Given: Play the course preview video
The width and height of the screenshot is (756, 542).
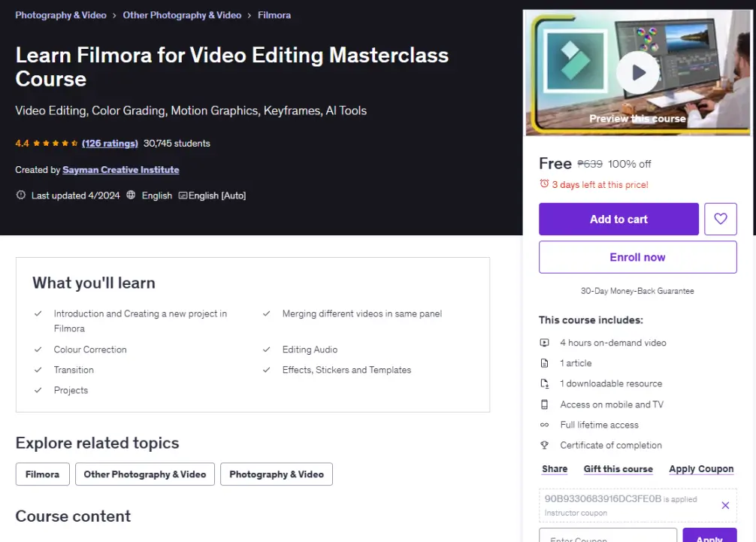Looking at the screenshot, I should click(x=638, y=73).
